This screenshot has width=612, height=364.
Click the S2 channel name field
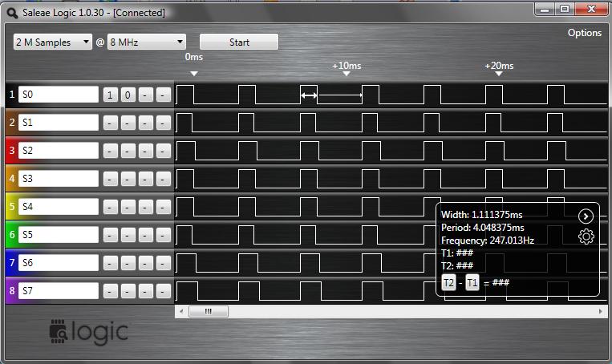pos(58,150)
